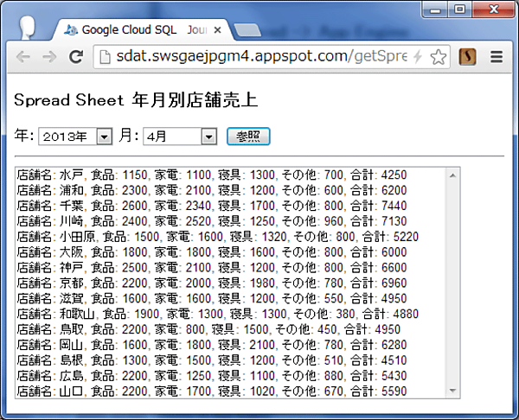Viewport: 519px width, 420px height.
Task: Open the year dropdown showing 2013年
Action: click(76, 137)
